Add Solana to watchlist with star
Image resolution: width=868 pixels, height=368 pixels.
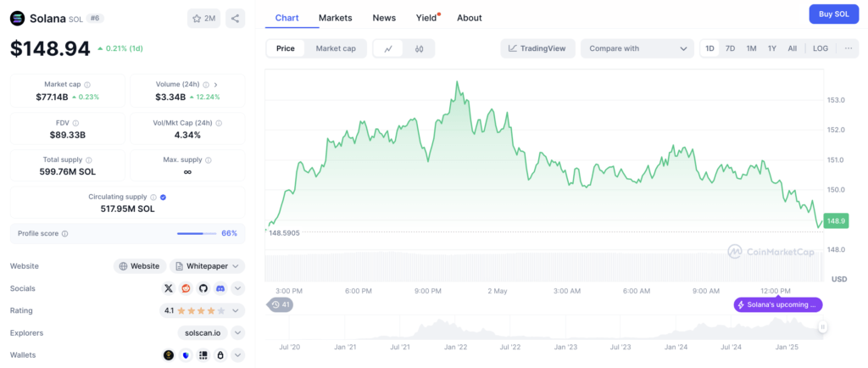203,19
